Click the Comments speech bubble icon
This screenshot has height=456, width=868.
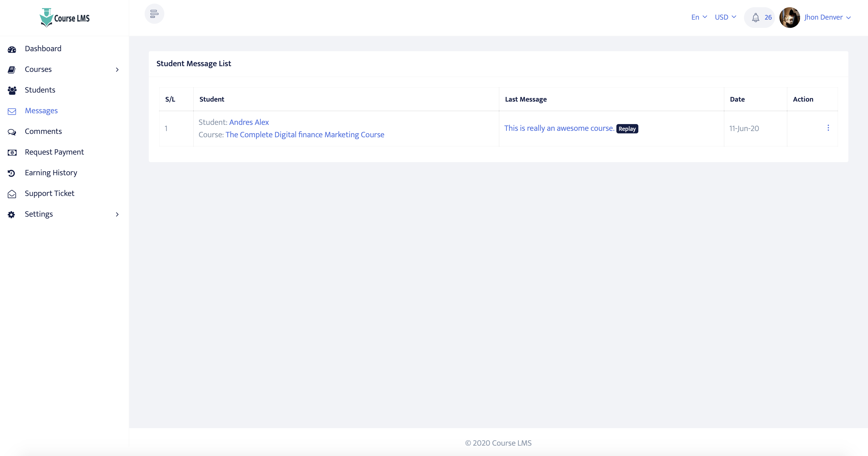12,132
